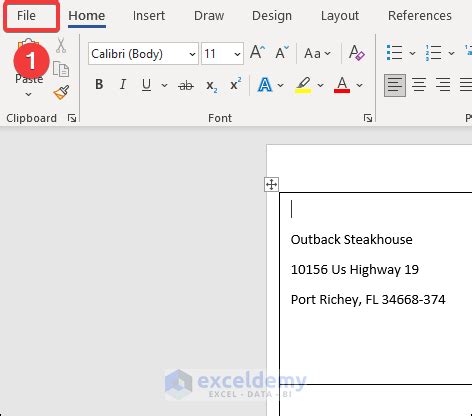Click the 10156 Us Highway 19 line
The image size is (472, 416).
pos(355,269)
